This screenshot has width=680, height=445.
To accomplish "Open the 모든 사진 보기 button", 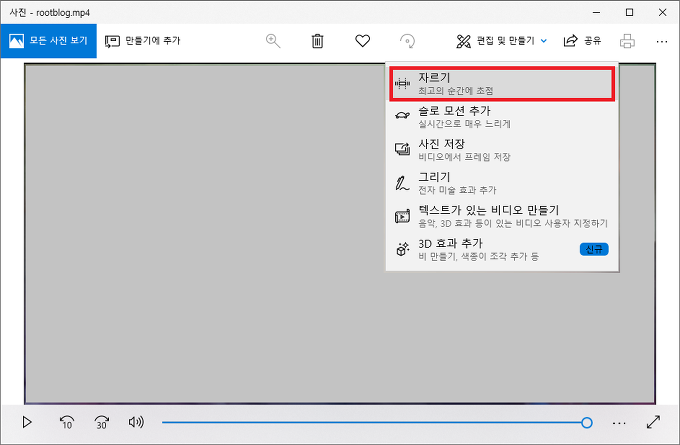I will point(49,41).
